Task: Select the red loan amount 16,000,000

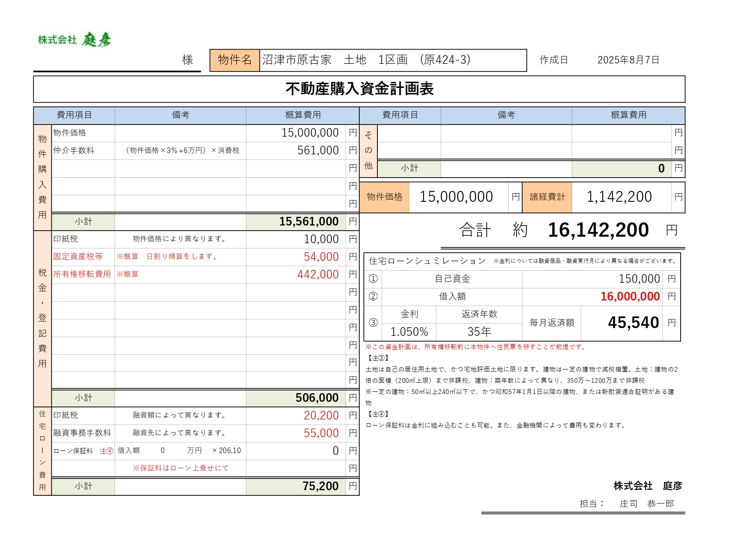Action: pos(630,297)
